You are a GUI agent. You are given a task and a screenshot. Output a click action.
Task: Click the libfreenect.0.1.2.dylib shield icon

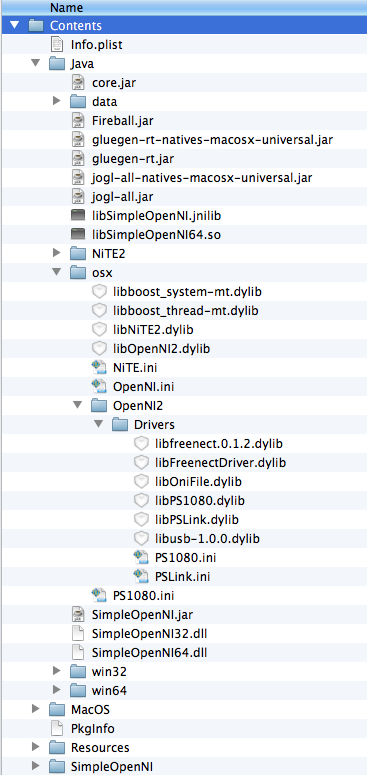[142, 444]
